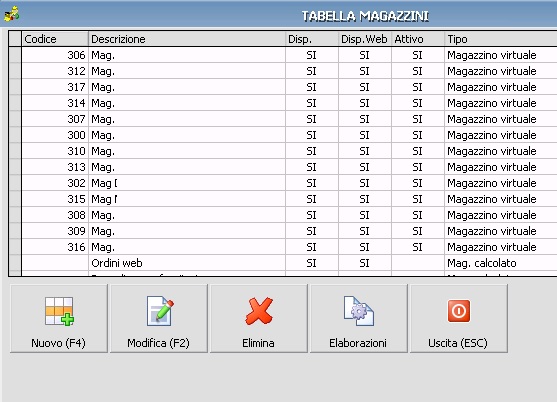Select the row selector for code 317

[15, 87]
